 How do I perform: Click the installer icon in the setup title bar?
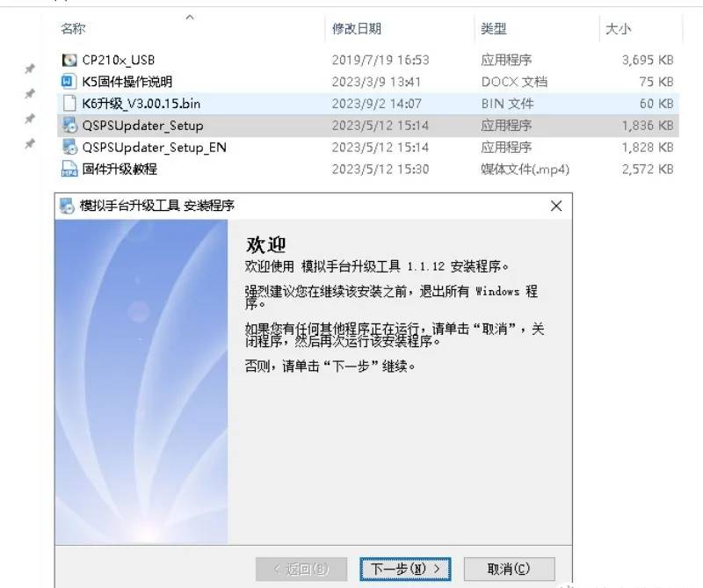click(x=67, y=206)
